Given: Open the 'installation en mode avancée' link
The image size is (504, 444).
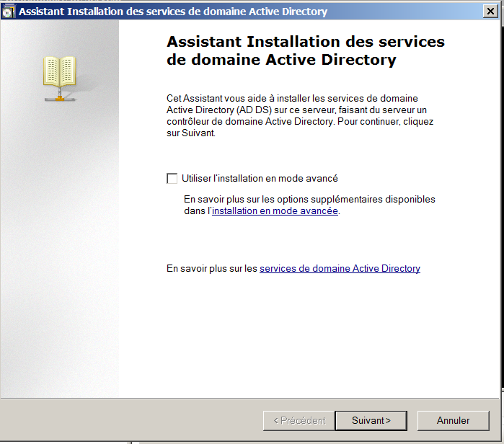Looking at the screenshot, I should [x=275, y=211].
